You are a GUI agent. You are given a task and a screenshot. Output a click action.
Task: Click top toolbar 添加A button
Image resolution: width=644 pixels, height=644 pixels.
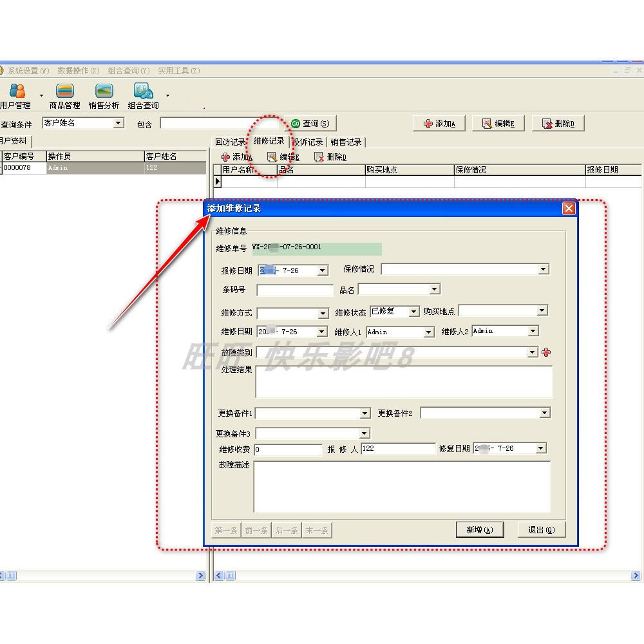click(x=439, y=123)
